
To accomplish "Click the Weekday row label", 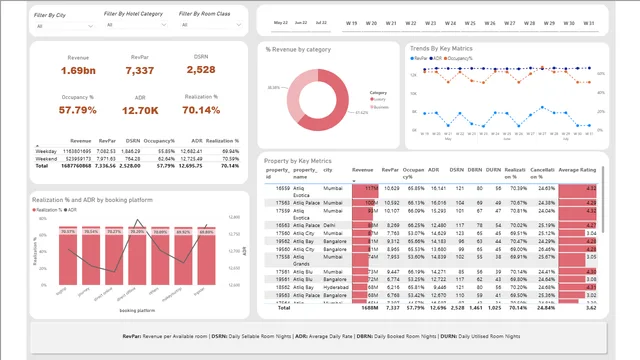I will click(x=46, y=151).
